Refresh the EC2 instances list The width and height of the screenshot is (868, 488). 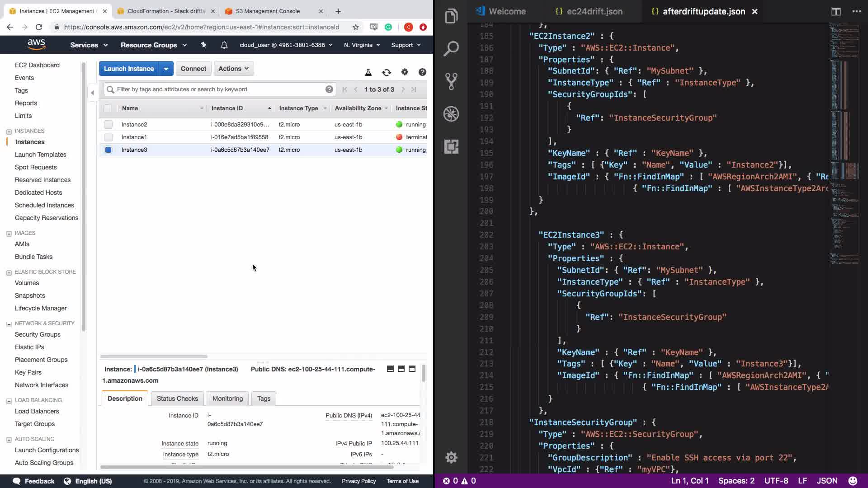(x=387, y=72)
